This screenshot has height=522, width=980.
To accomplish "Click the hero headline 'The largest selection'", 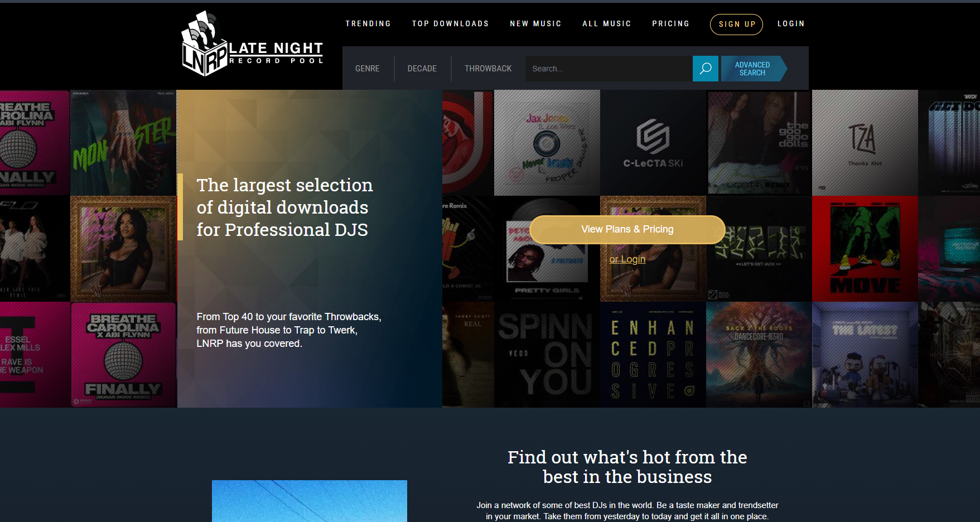I will point(284,207).
